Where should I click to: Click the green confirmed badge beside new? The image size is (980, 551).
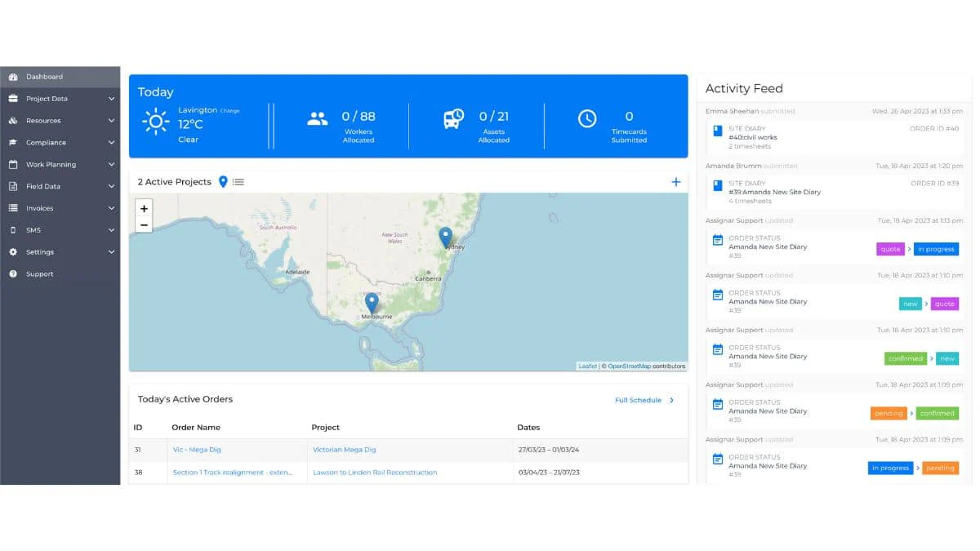(x=906, y=358)
